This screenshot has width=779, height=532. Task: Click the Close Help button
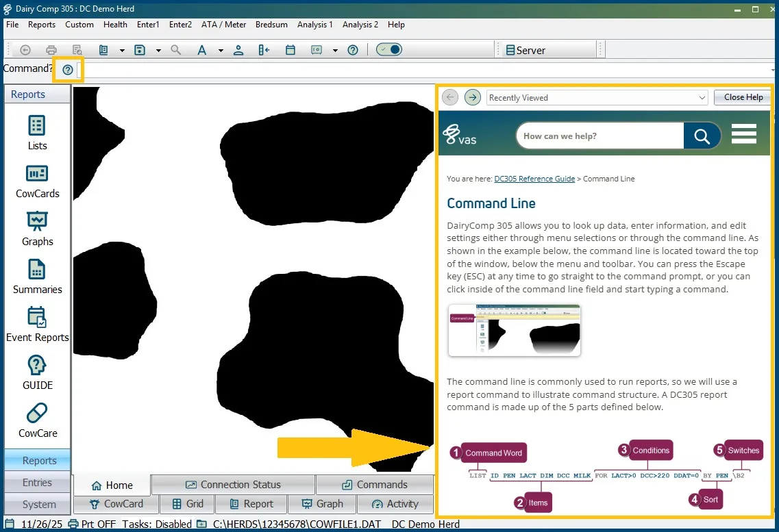click(743, 97)
